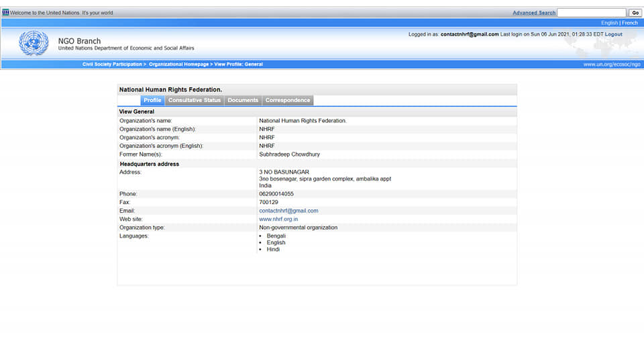Click the Headquarters address header
The width and height of the screenshot is (644, 353).
click(149, 164)
